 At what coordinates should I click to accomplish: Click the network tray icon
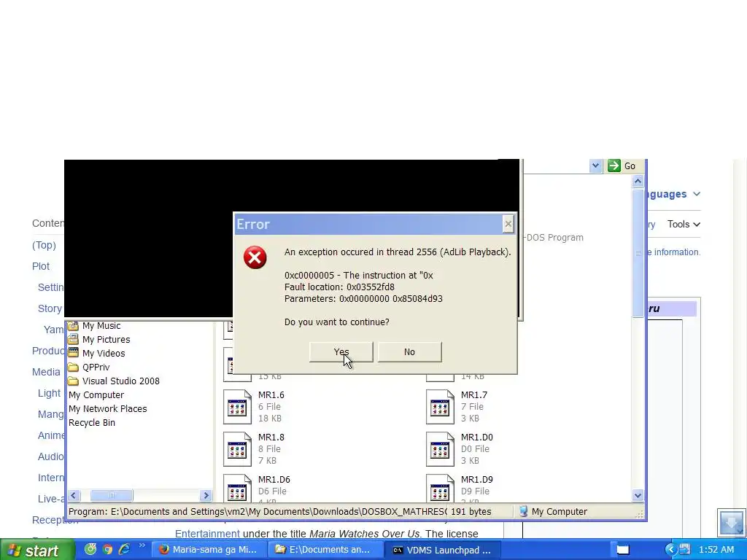coord(684,550)
